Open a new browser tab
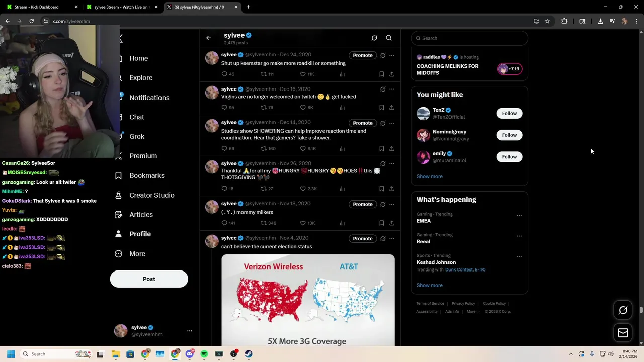This screenshot has height=362, width=644. (x=248, y=7)
